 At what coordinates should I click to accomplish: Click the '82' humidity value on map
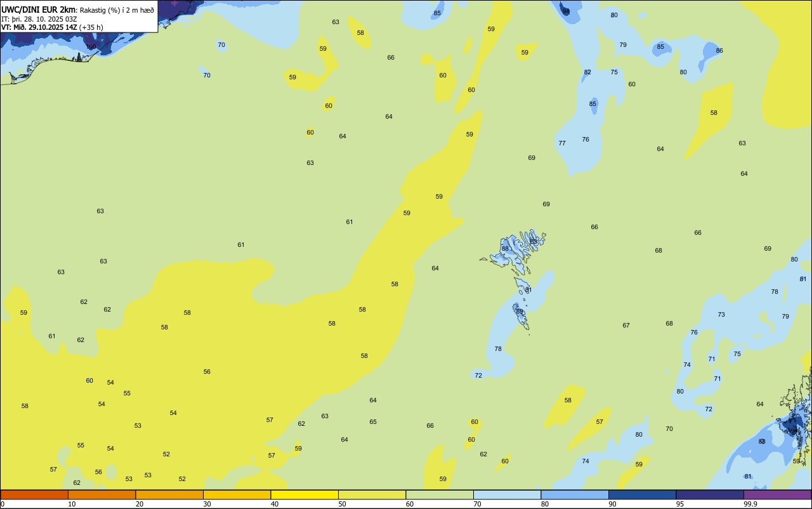(587, 72)
